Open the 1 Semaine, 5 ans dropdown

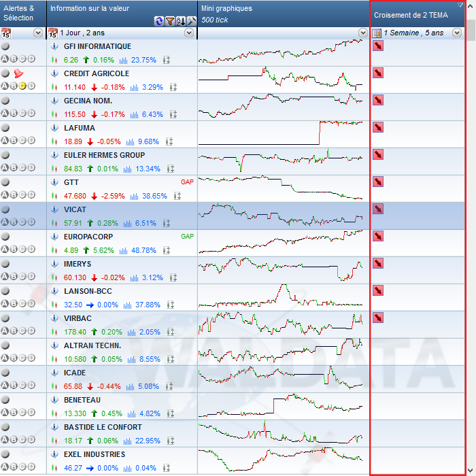(x=456, y=33)
